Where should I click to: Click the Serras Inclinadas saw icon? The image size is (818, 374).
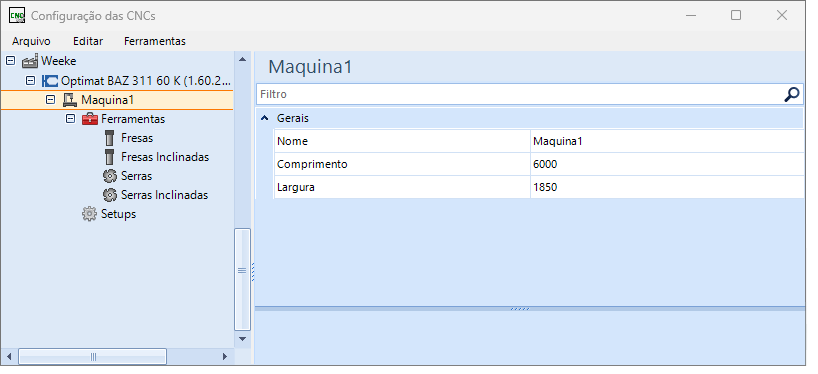click(x=110, y=195)
